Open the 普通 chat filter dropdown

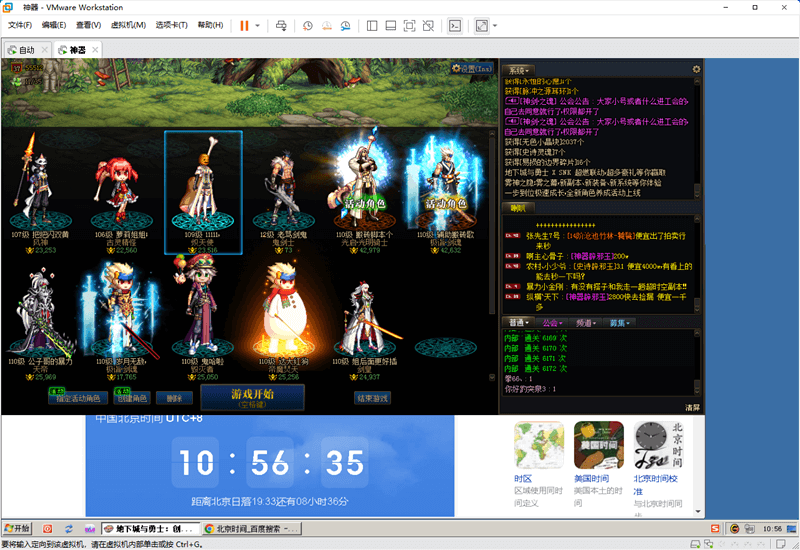click(x=519, y=322)
